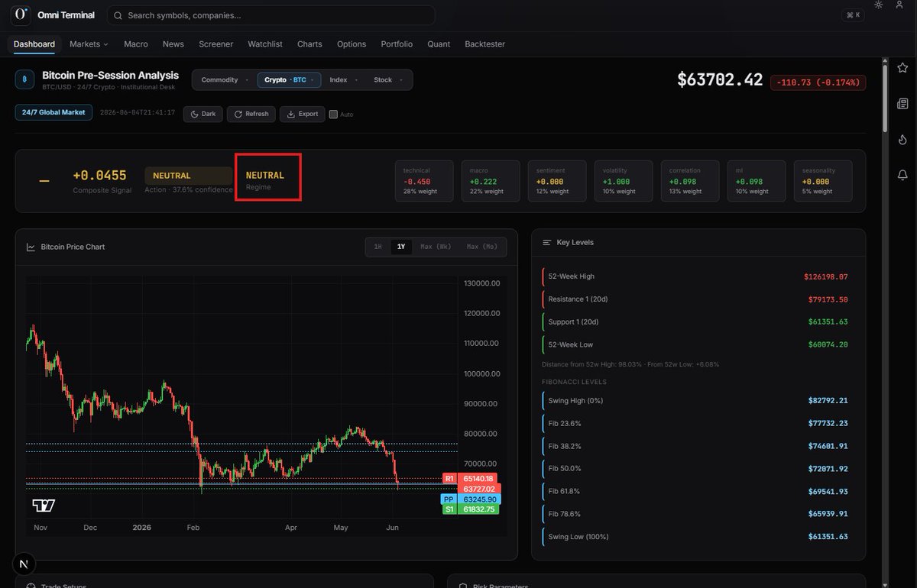917x588 pixels.
Task: Click the volatility +1.000 factor card
Action: pos(624,181)
